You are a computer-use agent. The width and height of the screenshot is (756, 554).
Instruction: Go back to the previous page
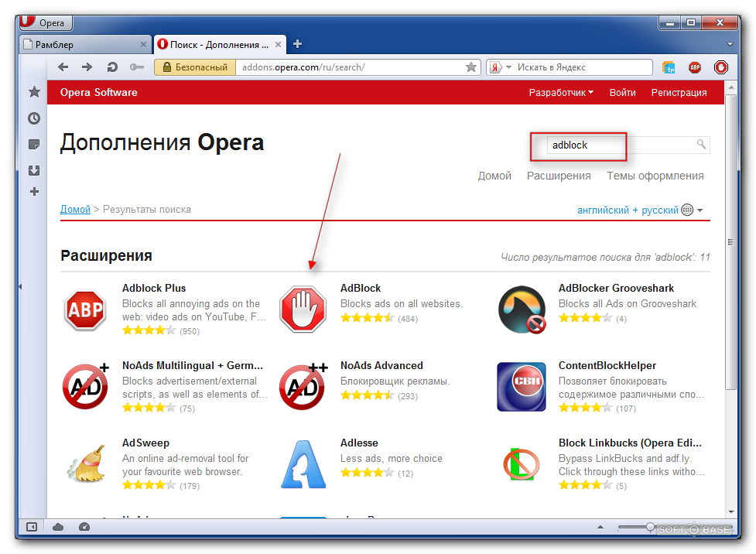[63, 67]
